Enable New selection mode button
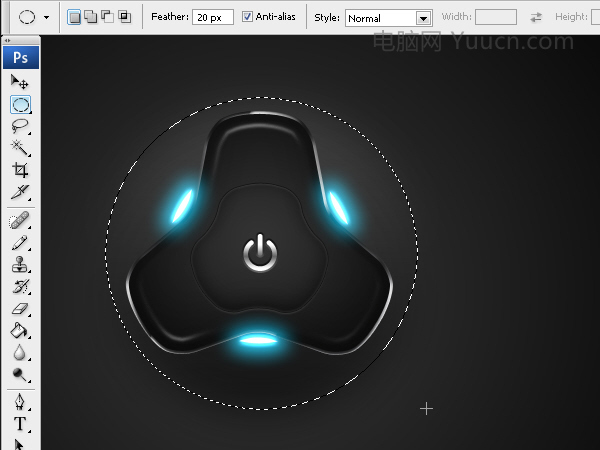600x450 pixels. point(74,17)
